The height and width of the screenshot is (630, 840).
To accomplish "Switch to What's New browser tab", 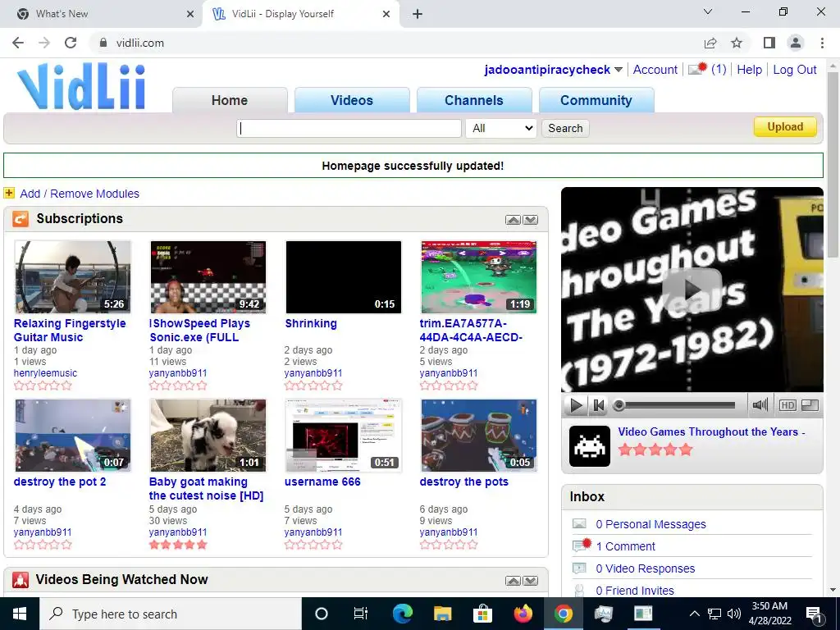I will coord(102,14).
